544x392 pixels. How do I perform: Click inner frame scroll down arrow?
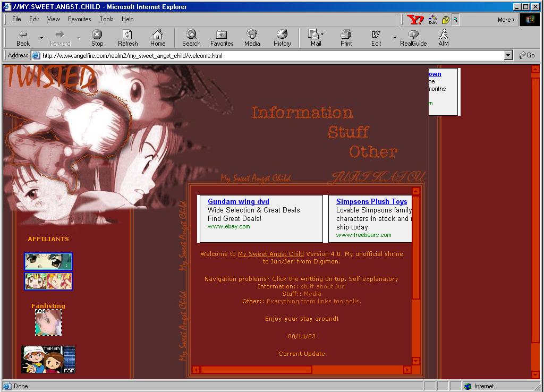click(x=416, y=361)
